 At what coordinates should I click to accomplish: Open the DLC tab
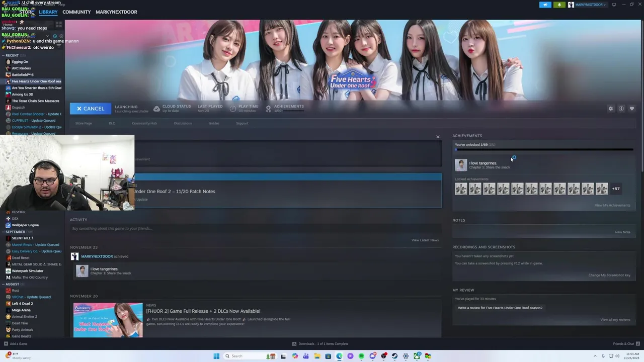click(x=112, y=123)
